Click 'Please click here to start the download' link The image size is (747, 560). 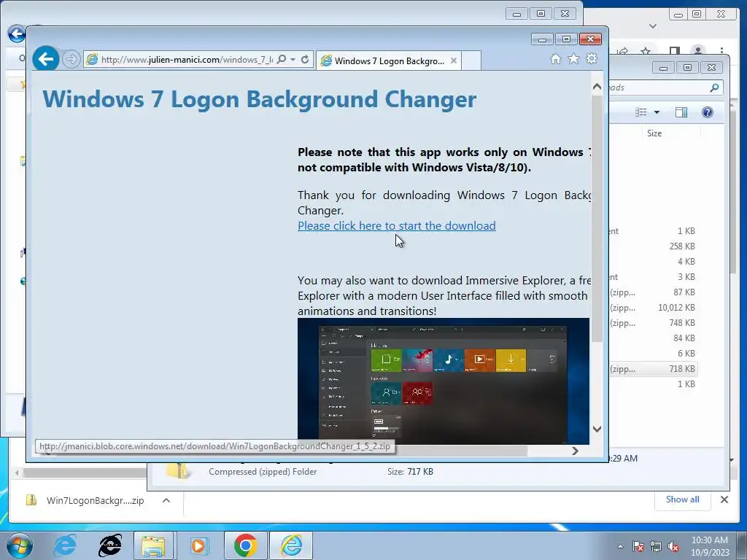point(396,226)
